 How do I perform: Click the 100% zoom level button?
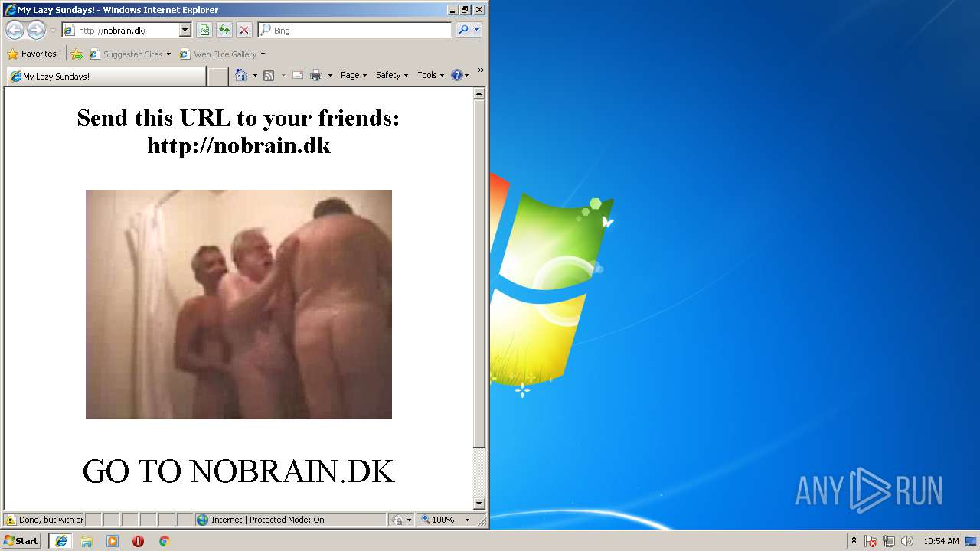[x=439, y=520]
